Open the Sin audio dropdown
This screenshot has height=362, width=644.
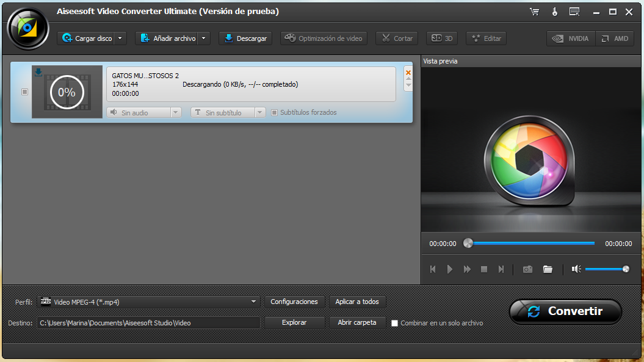[x=144, y=112]
